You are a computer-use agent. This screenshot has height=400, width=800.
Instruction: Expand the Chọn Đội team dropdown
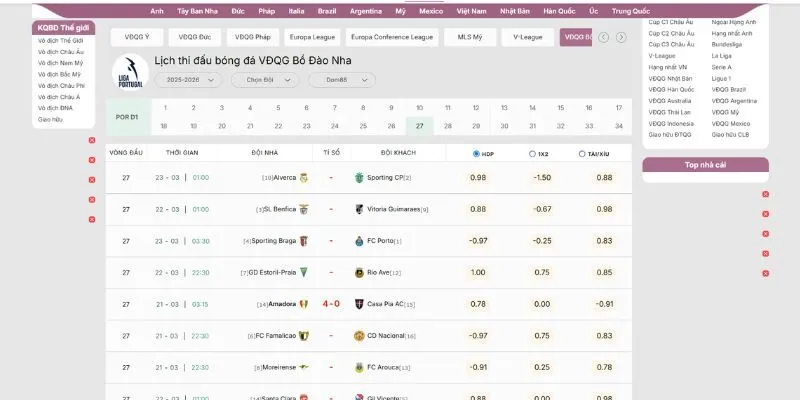pyautogui.click(x=265, y=79)
